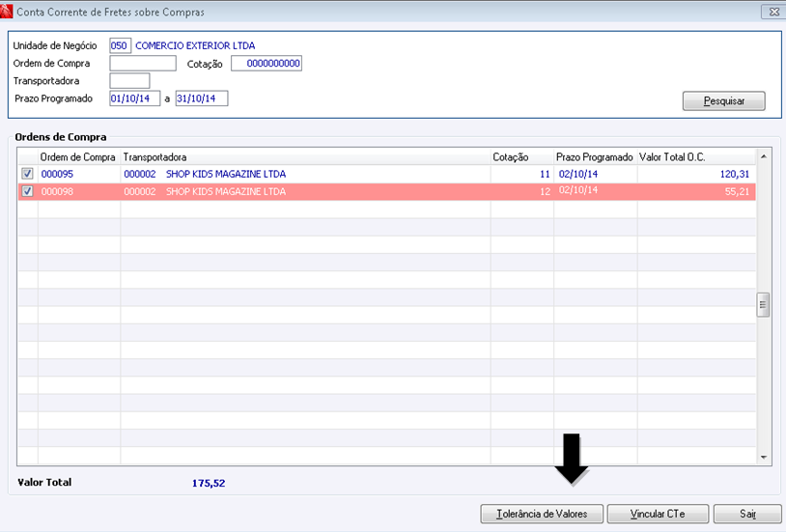Click scrollbar up arrow in orders grid
The width and height of the screenshot is (786, 532).
point(764,157)
